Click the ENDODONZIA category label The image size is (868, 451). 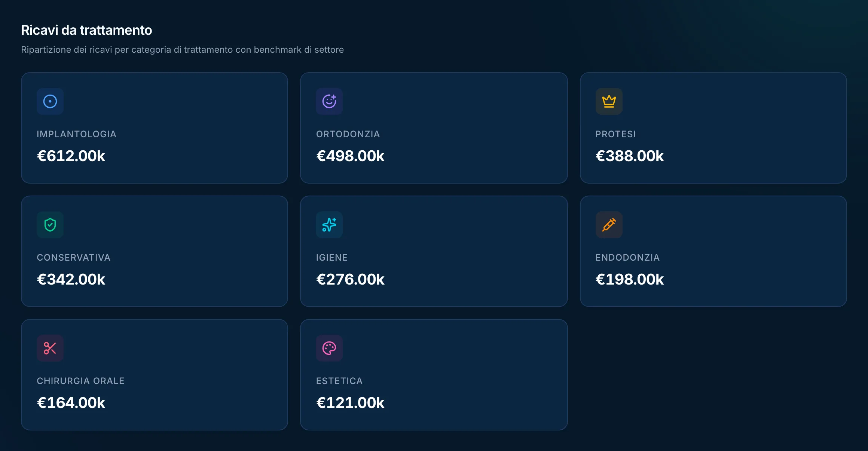[627, 258]
